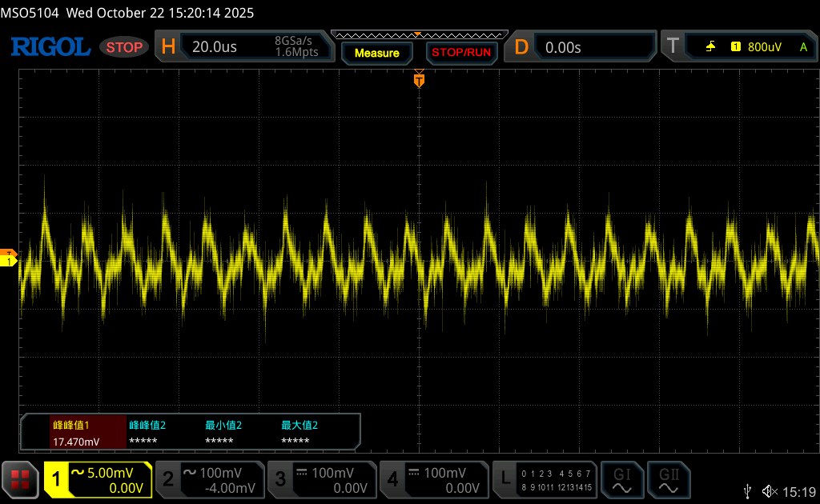Select the 20.0us timebase value

pyautogui.click(x=215, y=47)
